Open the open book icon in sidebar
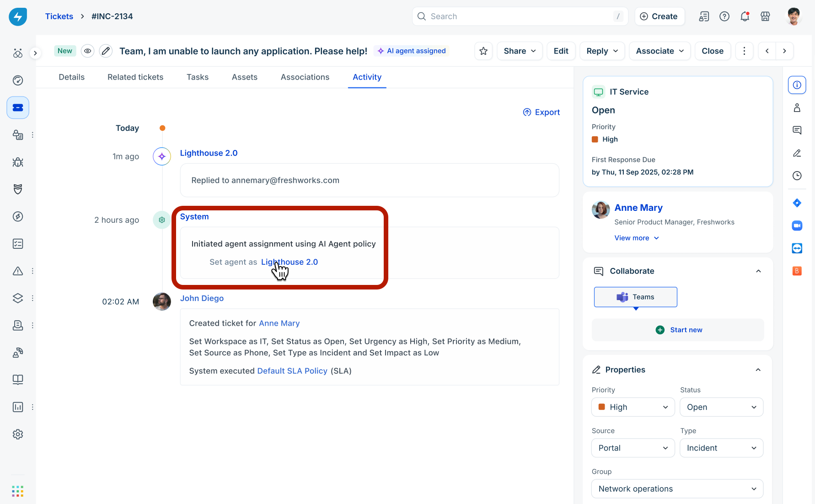Viewport: 815px width, 504px height. pyautogui.click(x=18, y=380)
